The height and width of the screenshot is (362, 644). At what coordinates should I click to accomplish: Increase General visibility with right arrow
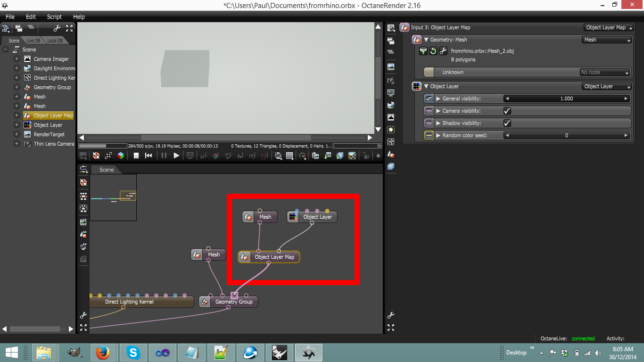626,99
